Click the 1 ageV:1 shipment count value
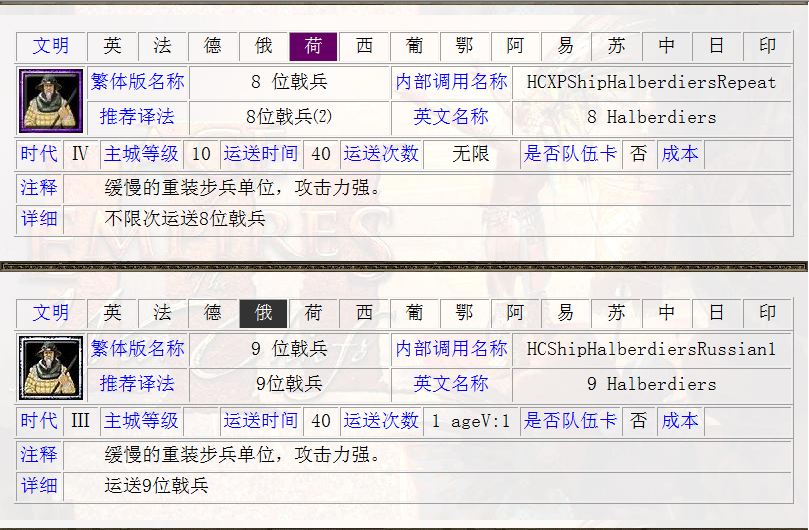The width and height of the screenshot is (809, 530). 471,421
